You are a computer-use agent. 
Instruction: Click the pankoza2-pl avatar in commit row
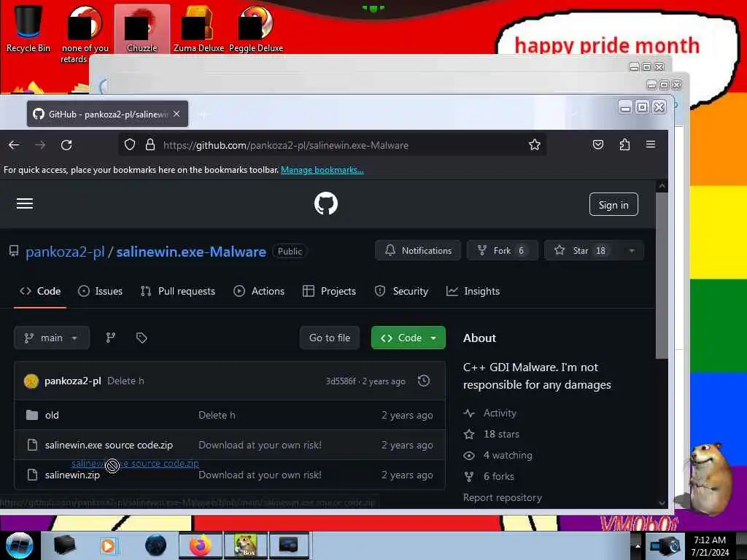point(31,381)
